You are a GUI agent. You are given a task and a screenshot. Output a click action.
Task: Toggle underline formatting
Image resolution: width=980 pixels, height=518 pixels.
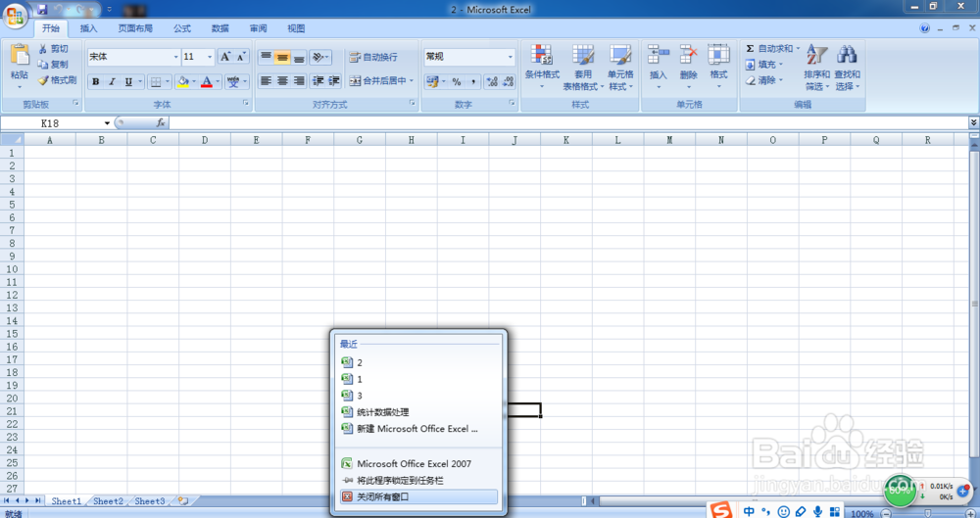128,81
